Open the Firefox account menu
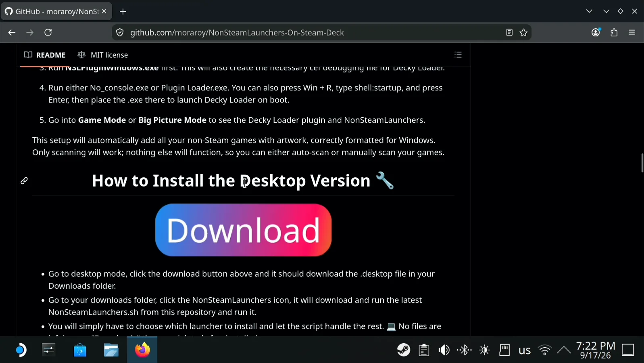The width and height of the screenshot is (644, 363). (596, 33)
